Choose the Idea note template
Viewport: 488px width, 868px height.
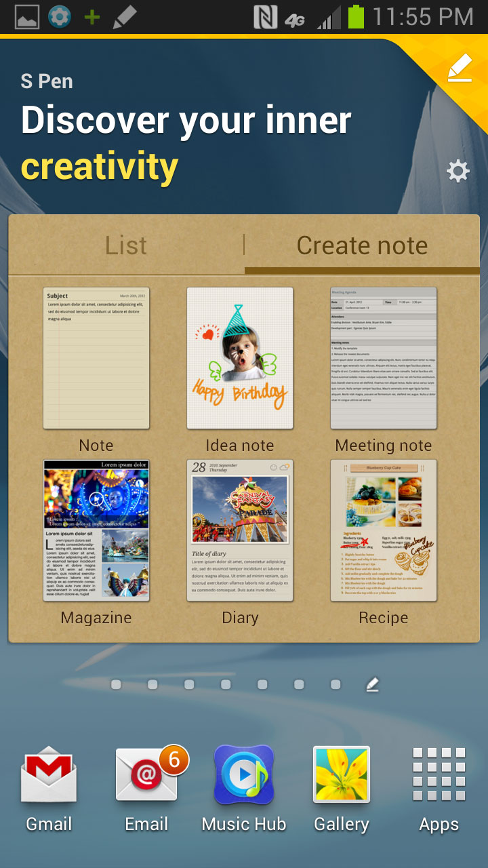point(240,358)
